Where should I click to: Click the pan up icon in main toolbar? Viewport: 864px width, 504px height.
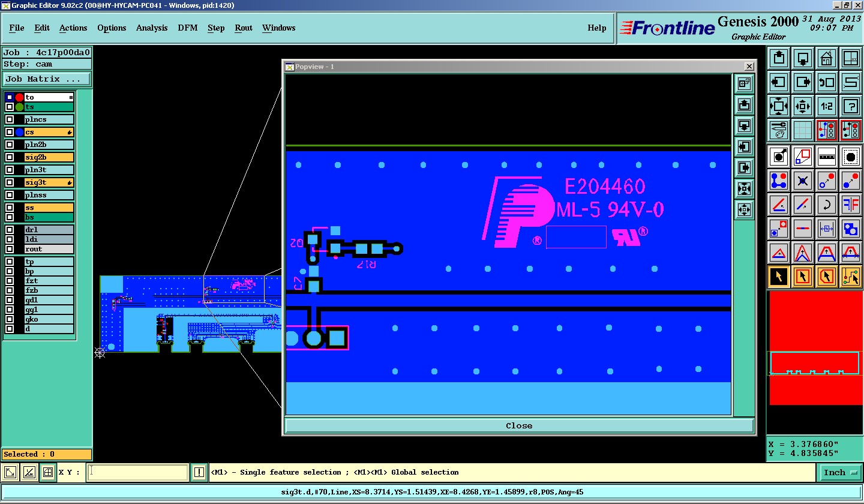779,59
